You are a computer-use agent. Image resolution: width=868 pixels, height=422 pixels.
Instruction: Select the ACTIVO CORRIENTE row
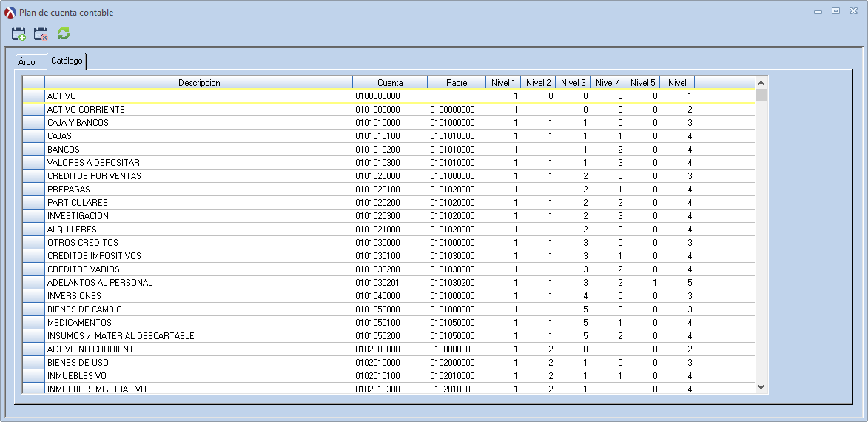[x=388, y=109]
